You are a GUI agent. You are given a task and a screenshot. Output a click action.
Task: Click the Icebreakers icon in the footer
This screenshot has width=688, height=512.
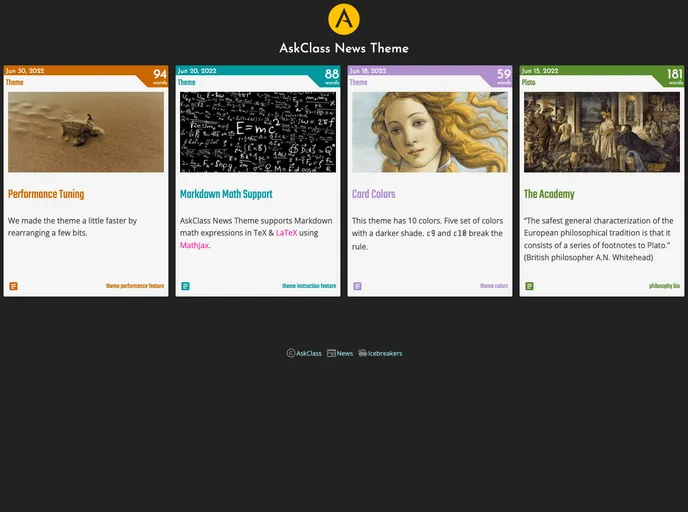363,353
